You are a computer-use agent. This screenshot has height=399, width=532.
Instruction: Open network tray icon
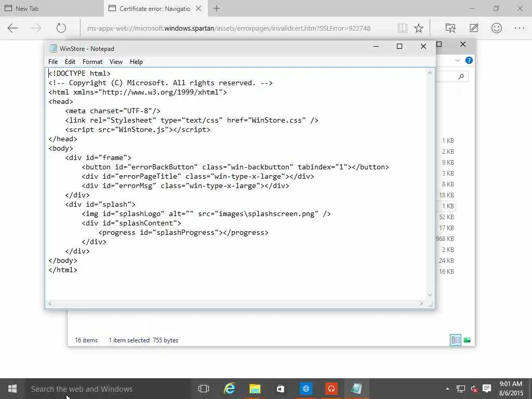click(x=460, y=389)
